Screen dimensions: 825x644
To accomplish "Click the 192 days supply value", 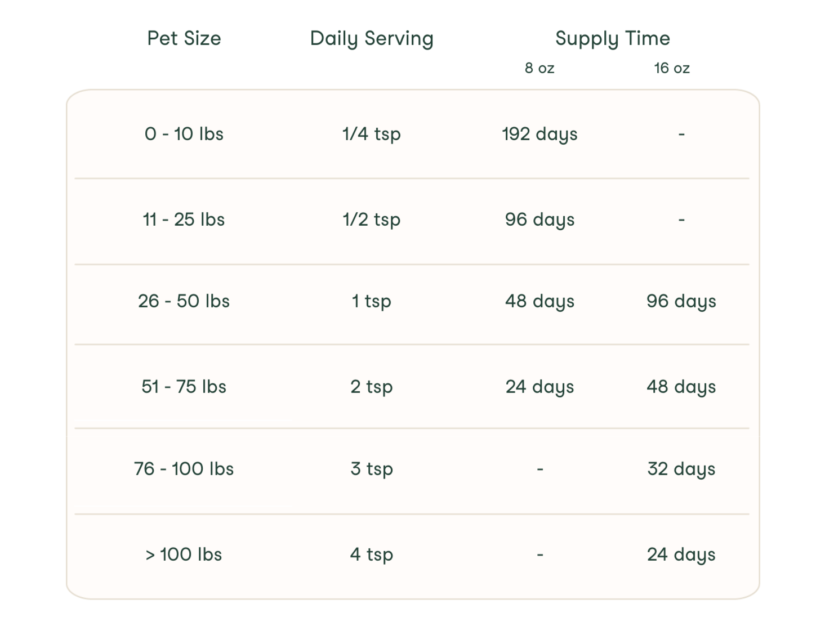I will coord(539,134).
